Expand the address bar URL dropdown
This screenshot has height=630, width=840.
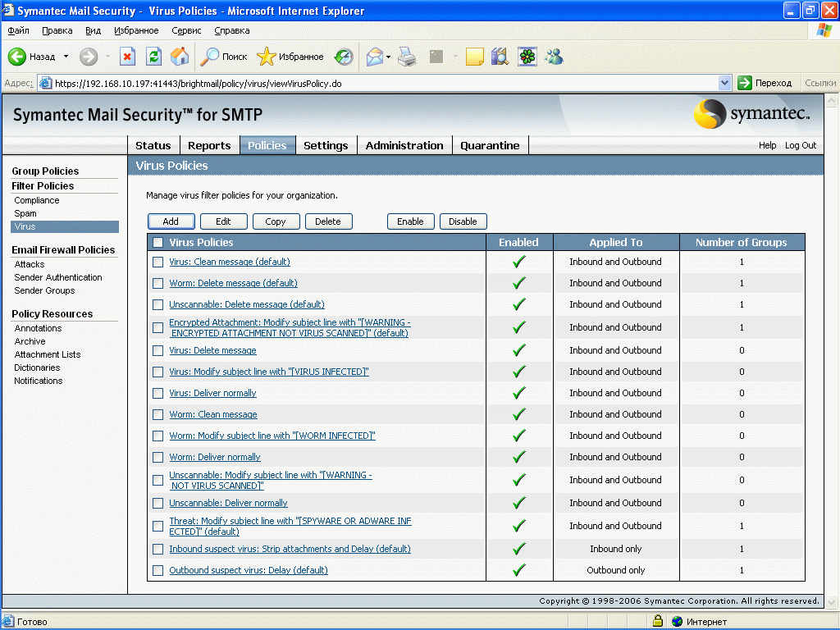click(724, 83)
